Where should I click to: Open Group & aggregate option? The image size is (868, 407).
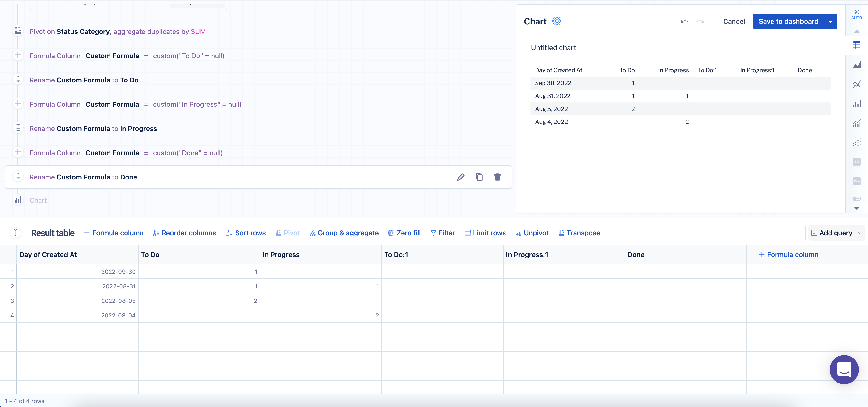[x=344, y=233]
